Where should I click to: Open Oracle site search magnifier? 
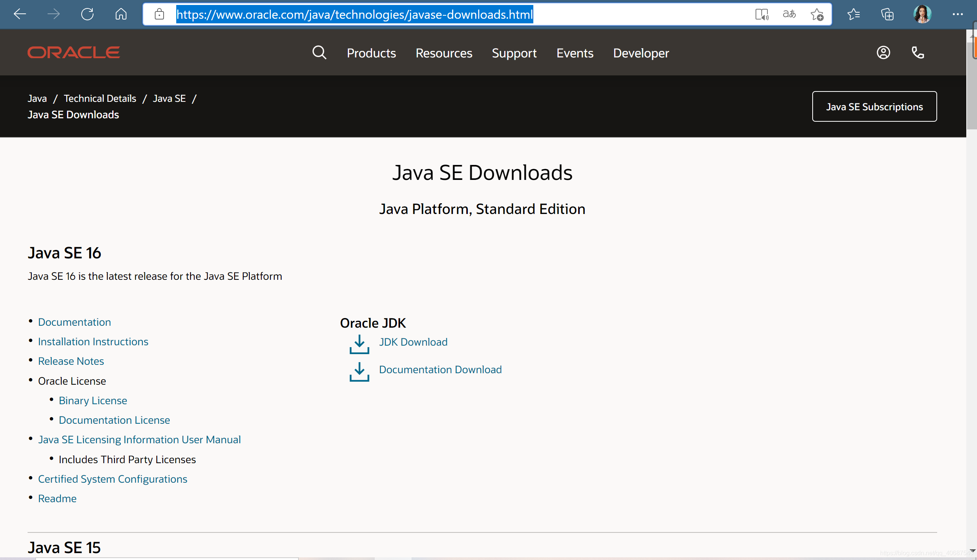pos(319,53)
